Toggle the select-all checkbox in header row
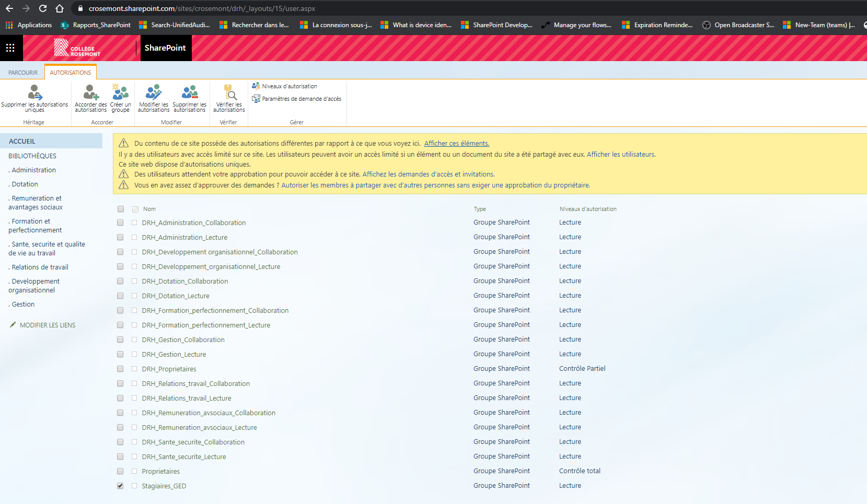The image size is (867, 504). 121,209
